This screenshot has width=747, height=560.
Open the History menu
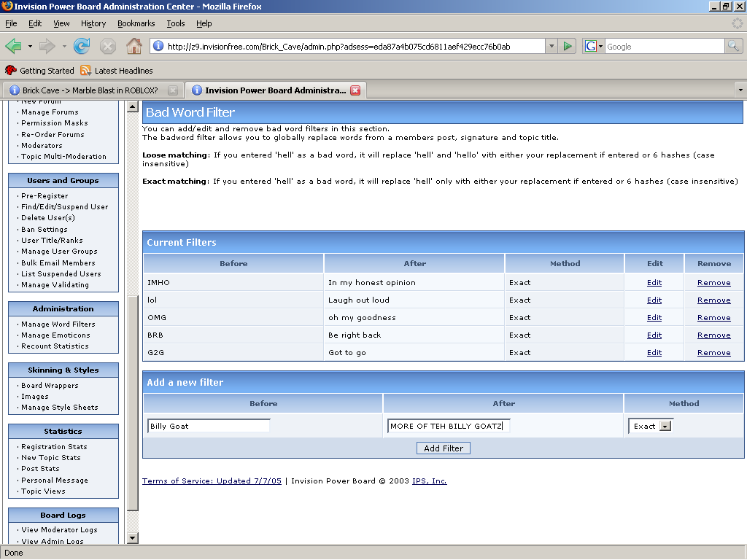93,23
